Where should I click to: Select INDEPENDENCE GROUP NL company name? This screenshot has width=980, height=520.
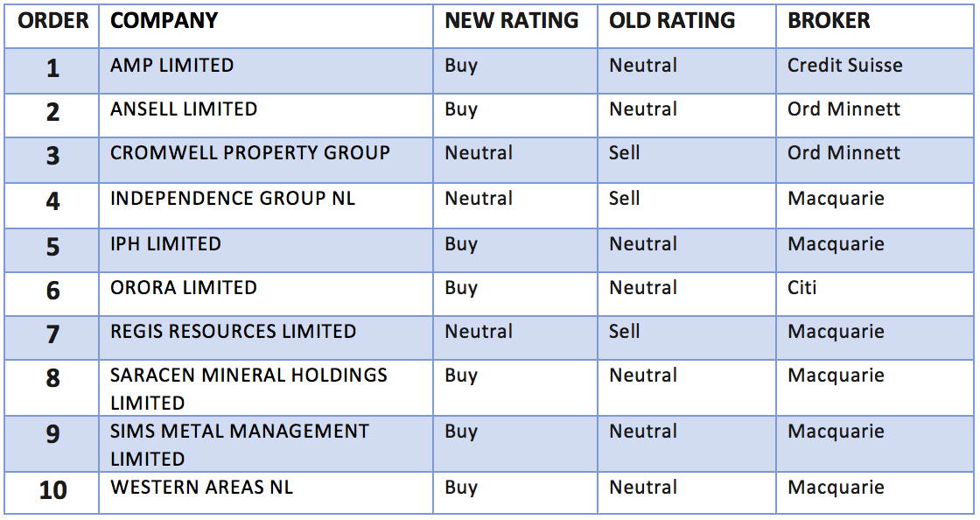233,199
